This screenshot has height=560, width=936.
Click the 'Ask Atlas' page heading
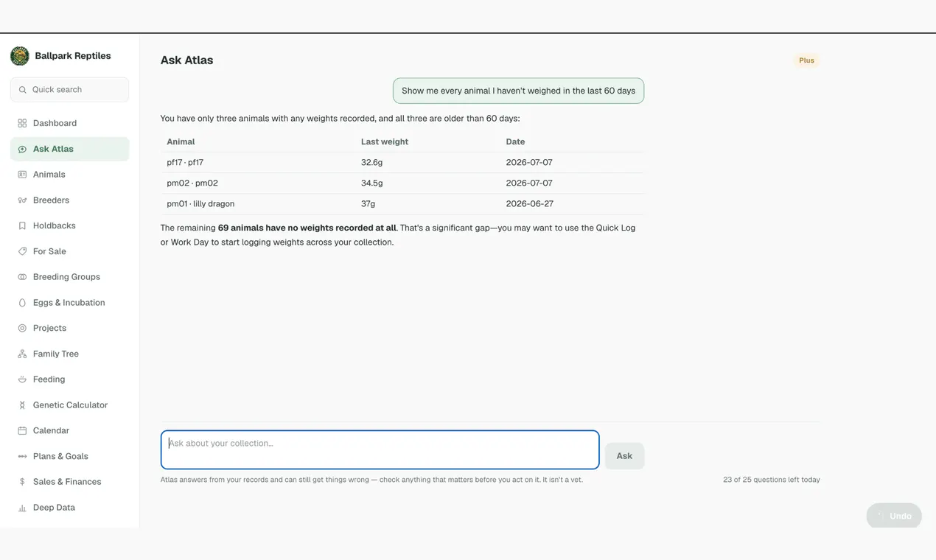point(187,60)
